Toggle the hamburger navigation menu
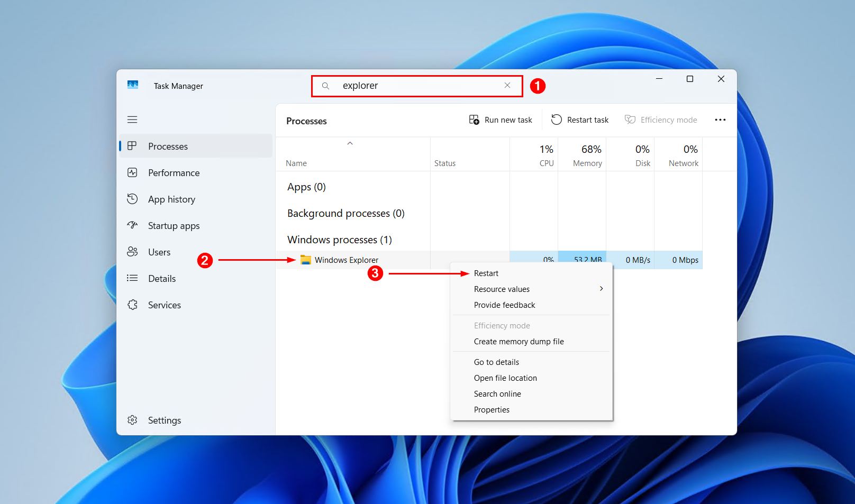The height and width of the screenshot is (504, 855). pos(132,120)
